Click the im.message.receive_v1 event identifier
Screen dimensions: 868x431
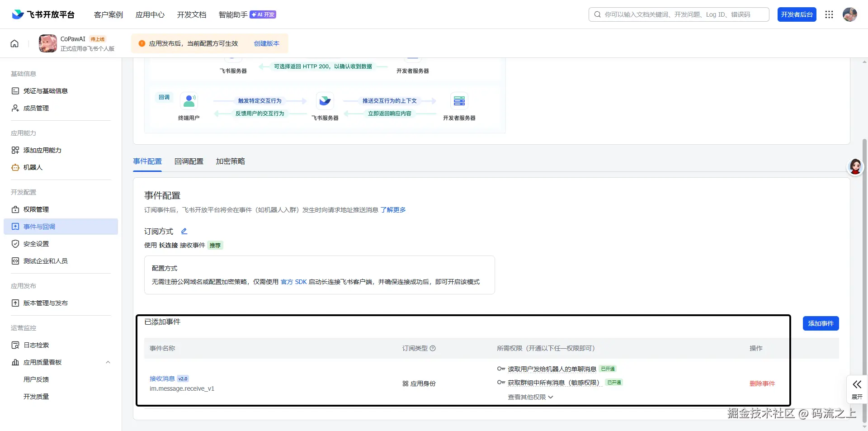(x=182, y=388)
